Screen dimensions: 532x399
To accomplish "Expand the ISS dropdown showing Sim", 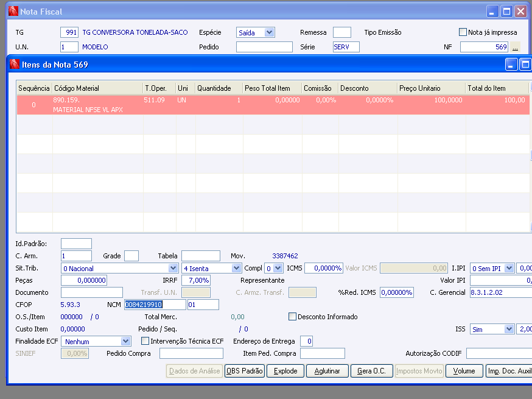I will 509,329.
